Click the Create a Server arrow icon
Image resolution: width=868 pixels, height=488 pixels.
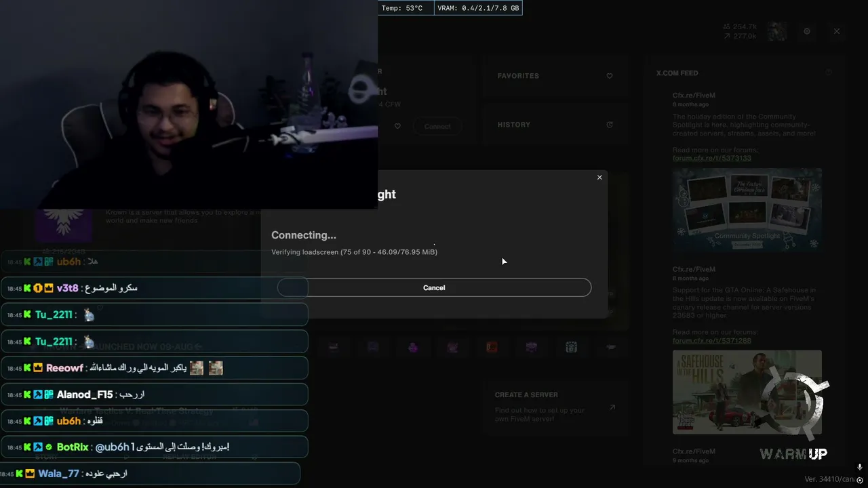pos(612,407)
